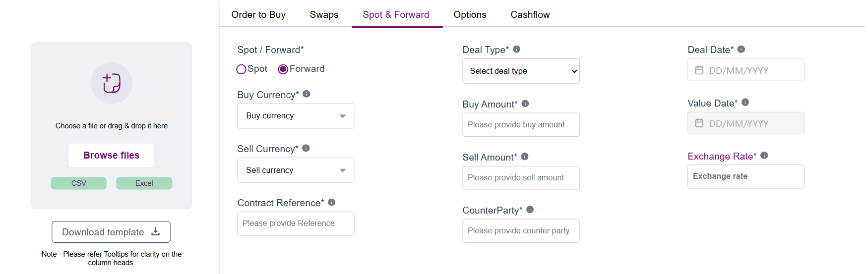Screen dimensions: 868x274
Task: Click CounterParty info tooltip icon
Action: pyautogui.click(x=530, y=210)
